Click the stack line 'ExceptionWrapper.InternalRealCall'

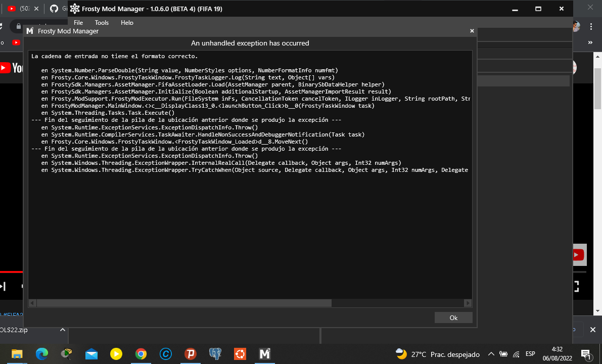pos(221,163)
